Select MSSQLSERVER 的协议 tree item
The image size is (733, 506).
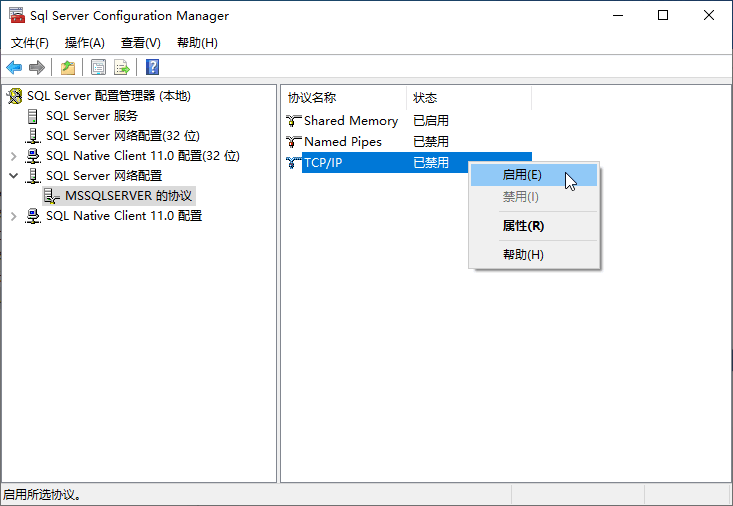tap(129, 196)
